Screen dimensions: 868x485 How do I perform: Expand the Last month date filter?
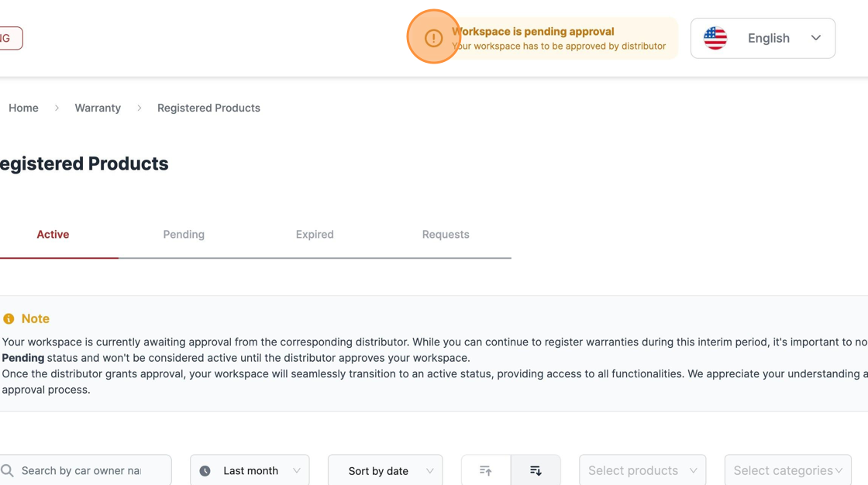(x=250, y=470)
